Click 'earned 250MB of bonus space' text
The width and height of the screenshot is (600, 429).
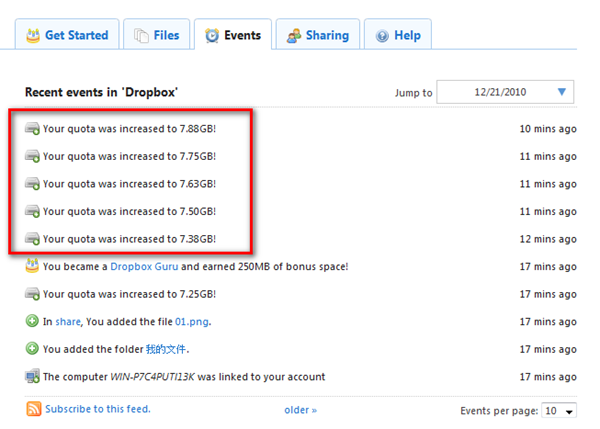click(x=275, y=266)
